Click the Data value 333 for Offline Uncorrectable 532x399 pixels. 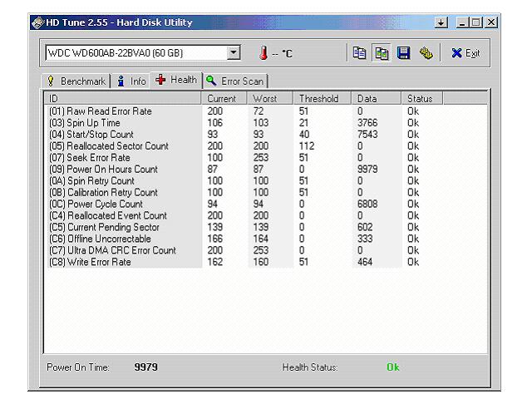365,239
